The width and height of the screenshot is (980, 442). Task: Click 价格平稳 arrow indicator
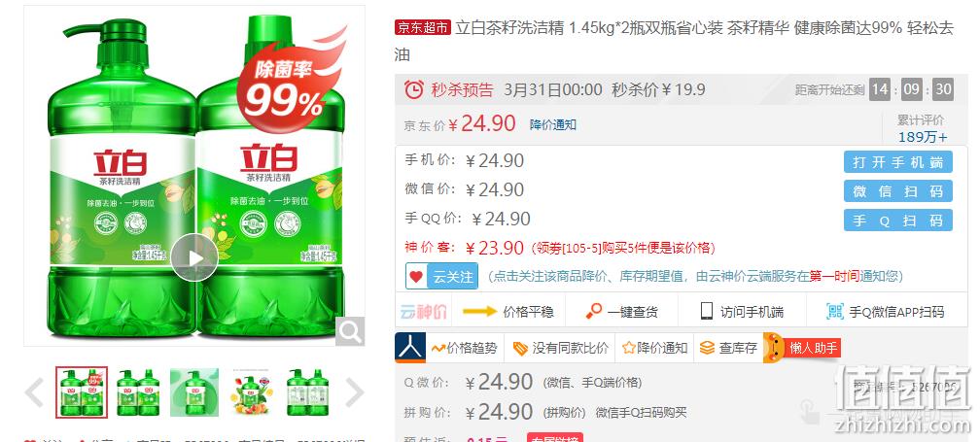(508, 312)
